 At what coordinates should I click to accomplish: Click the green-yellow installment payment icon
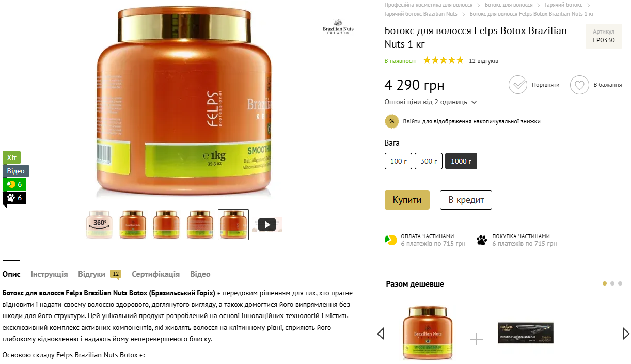[x=390, y=240]
